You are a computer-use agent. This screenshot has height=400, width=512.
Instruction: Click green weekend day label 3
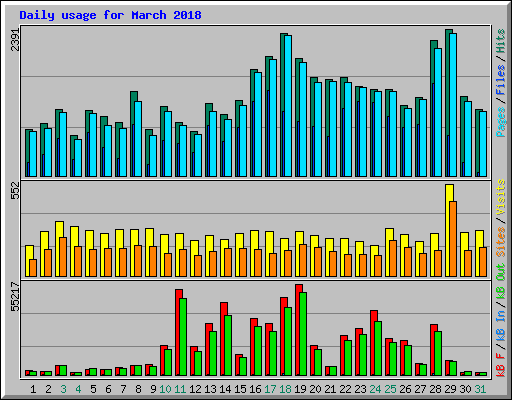63,389
